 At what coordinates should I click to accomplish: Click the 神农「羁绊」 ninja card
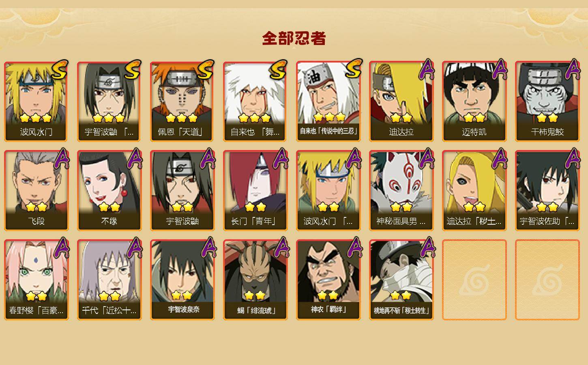pos(328,280)
